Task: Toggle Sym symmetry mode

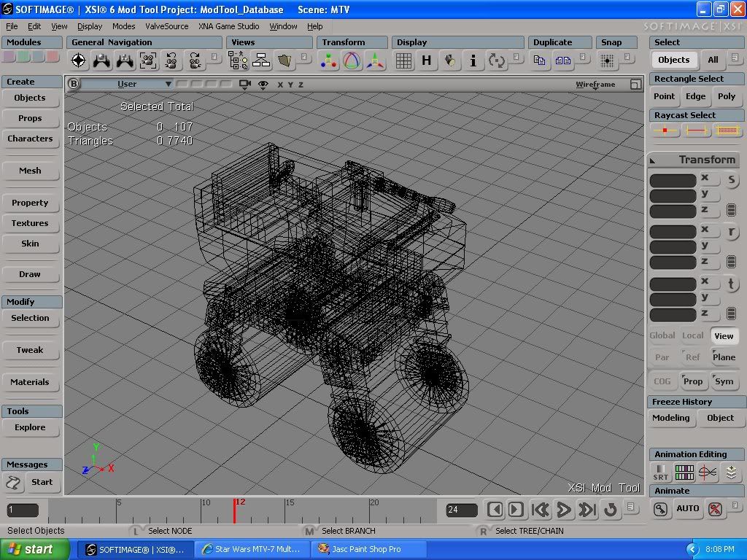Action: tap(724, 381)
